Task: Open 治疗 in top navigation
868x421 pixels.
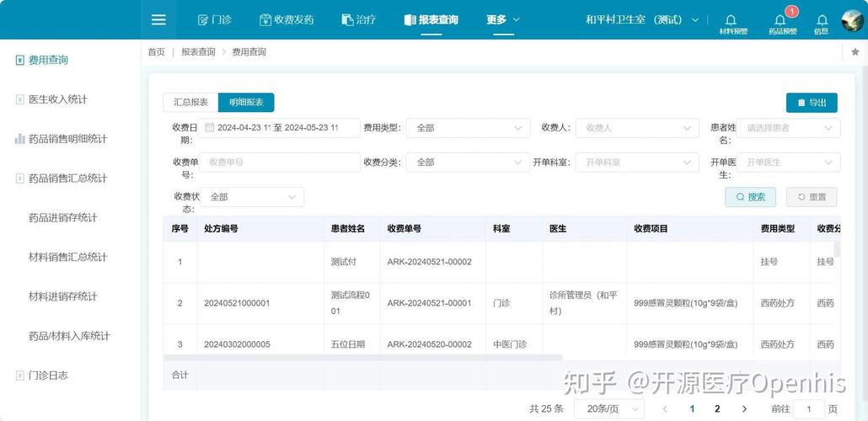Action: (x=359, y=20)
